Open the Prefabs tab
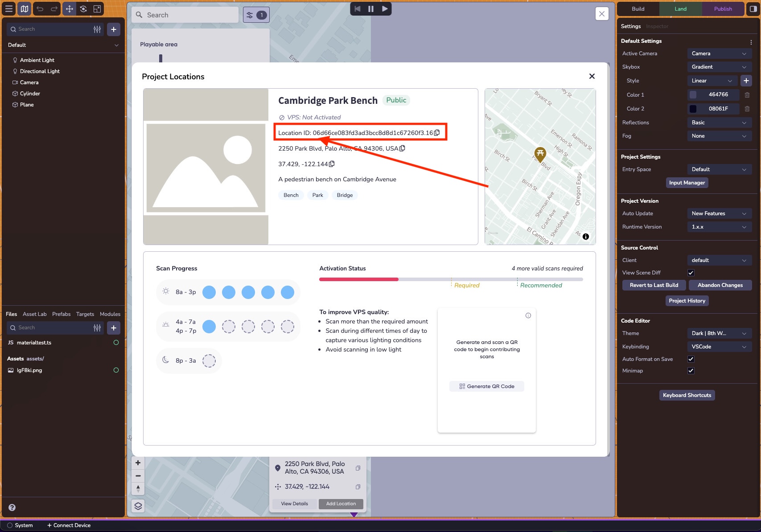The height and width of the screenshot is (532, 761). (62, 314)
